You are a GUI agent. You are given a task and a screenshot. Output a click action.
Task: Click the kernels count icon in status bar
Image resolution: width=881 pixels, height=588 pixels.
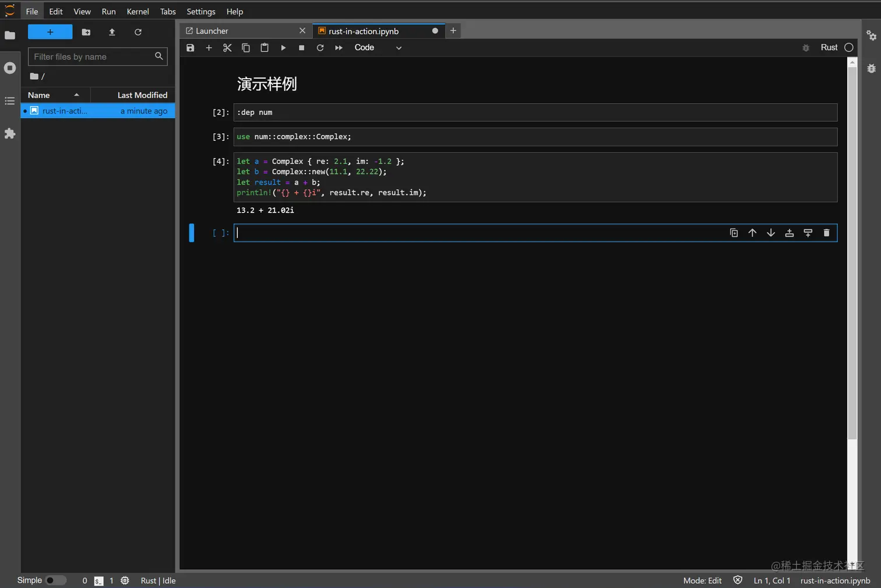[125, 580]
